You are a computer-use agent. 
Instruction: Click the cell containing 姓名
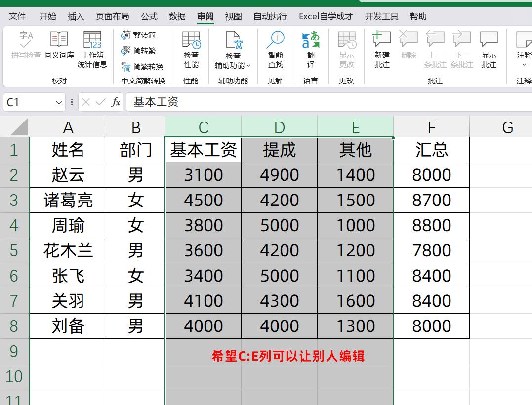click(68, 150)
